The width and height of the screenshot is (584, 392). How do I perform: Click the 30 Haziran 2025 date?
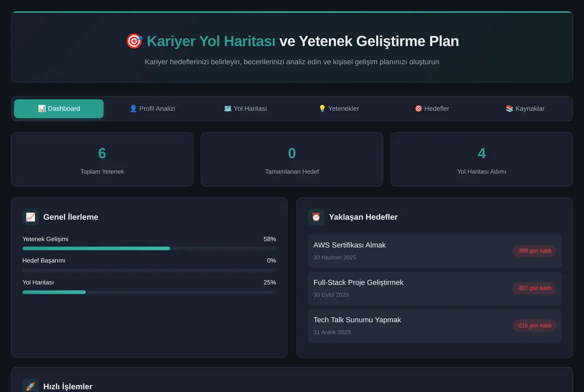[x=335, y=257]
